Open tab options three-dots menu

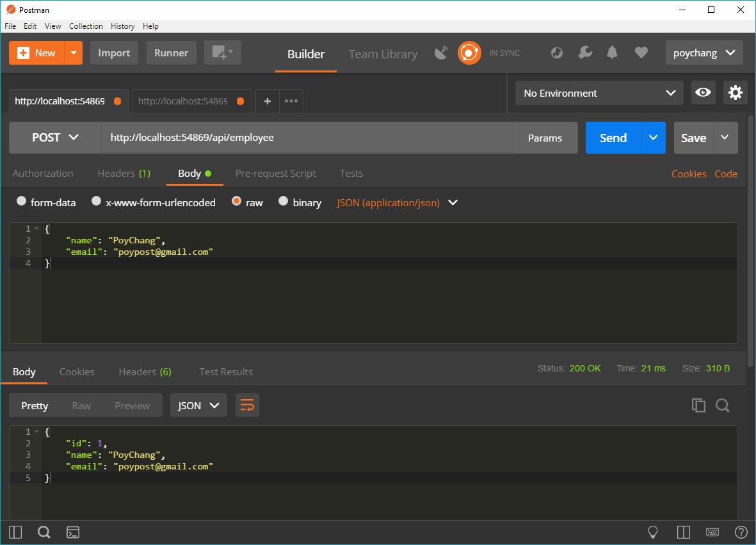coord(291,101)
